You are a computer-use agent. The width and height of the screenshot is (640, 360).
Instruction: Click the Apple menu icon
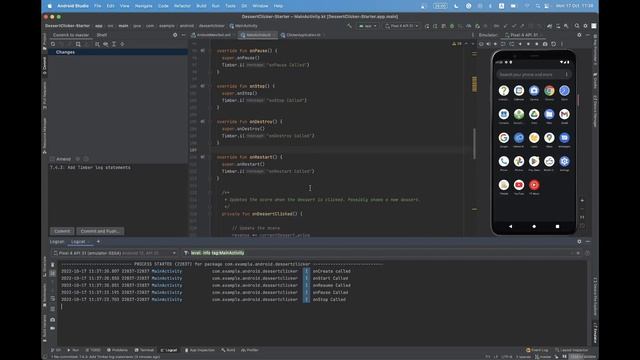50,6
